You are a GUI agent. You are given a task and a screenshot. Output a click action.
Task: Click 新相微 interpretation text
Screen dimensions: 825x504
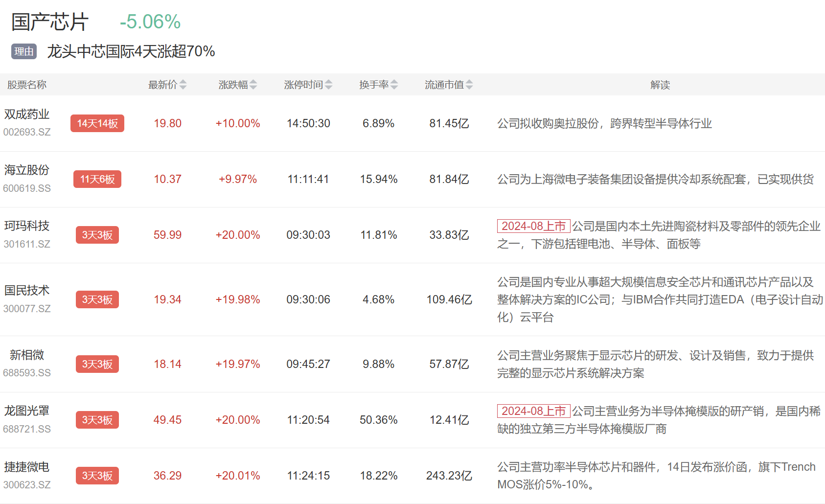click(x=655, y=364)
